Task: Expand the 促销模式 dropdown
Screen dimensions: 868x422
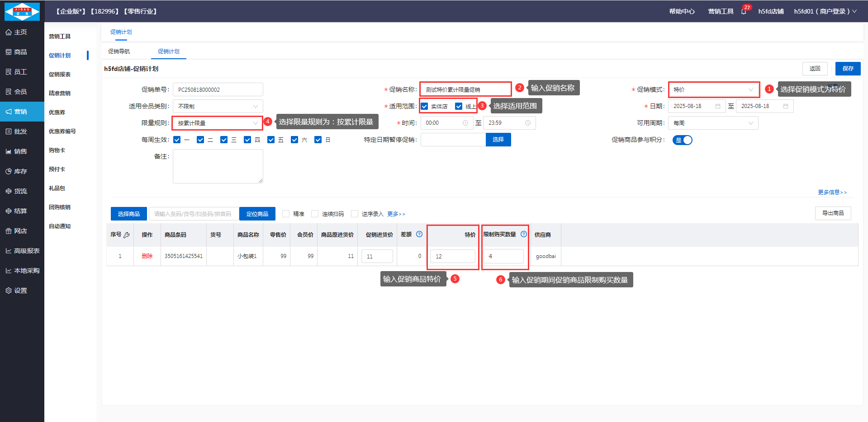Action: [713, 89]
